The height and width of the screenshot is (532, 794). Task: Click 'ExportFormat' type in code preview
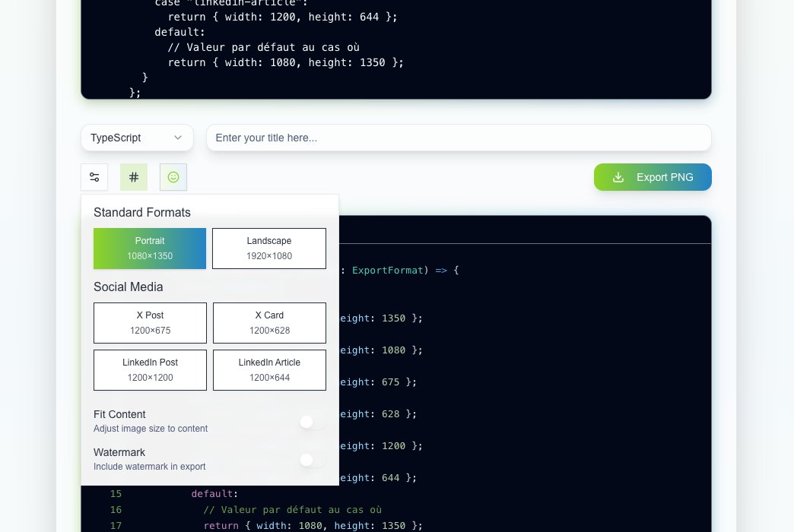coord(387,271)
